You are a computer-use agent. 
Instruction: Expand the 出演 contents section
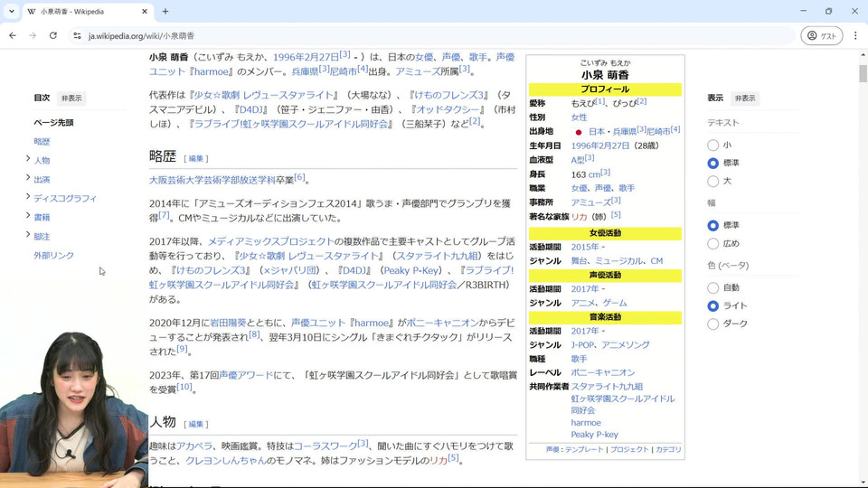[x=28, y=178]
